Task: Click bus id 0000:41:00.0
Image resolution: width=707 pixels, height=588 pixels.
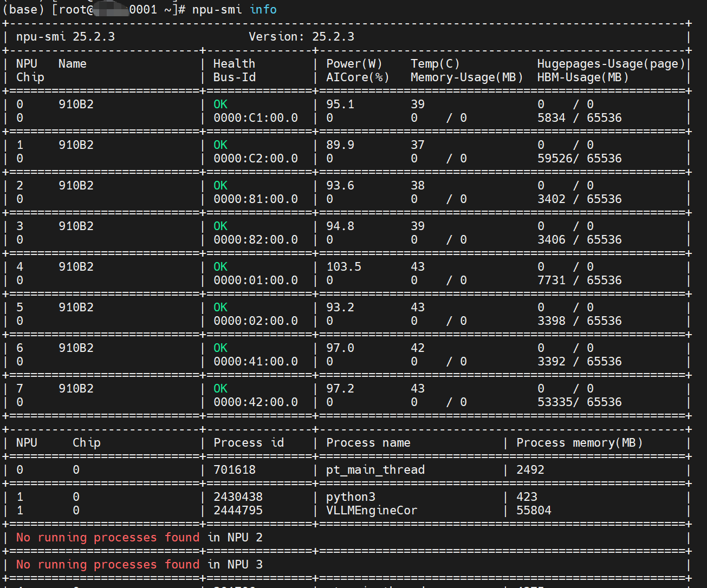Action: click(x=256, y=362)
